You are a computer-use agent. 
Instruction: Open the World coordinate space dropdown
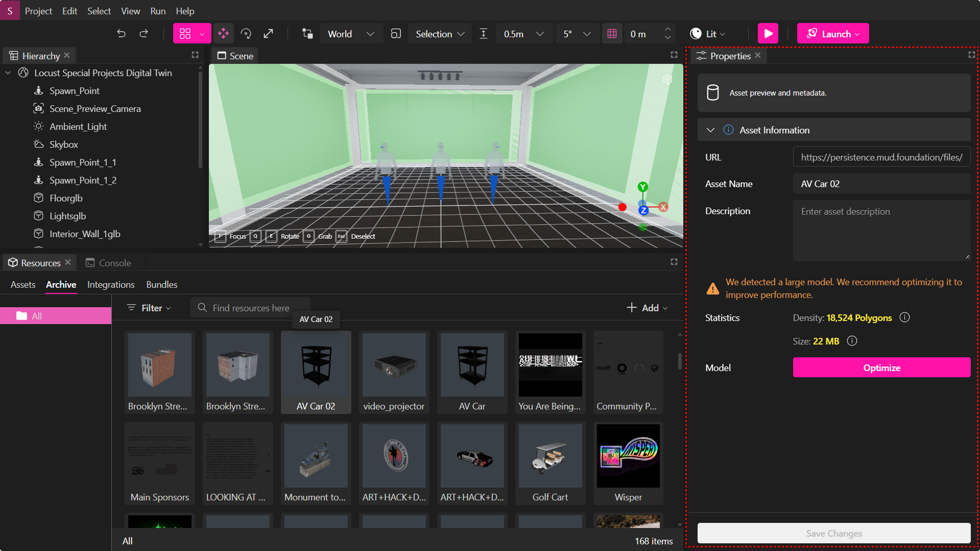351,34
